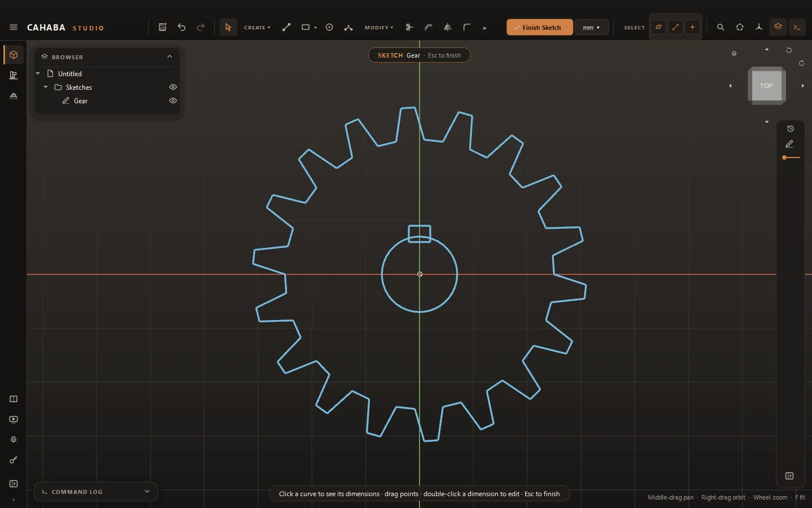Viewport: 812px width, 508px height.
Task: Open the magnifier search tool
Action: [x=721, y=27]
